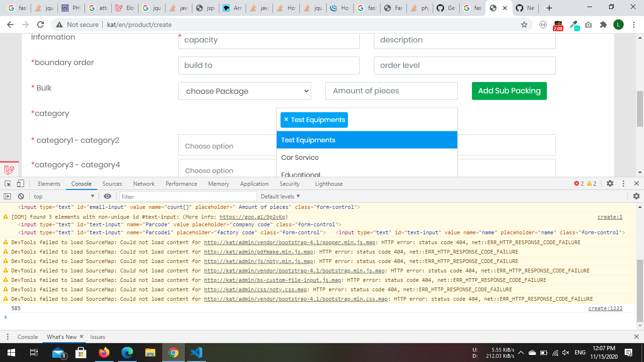Image resolution: width=644 pixels, height=362 pixels.
Task: Focus the order level input field
Action: pyautogui.click(x=465, y=66)
